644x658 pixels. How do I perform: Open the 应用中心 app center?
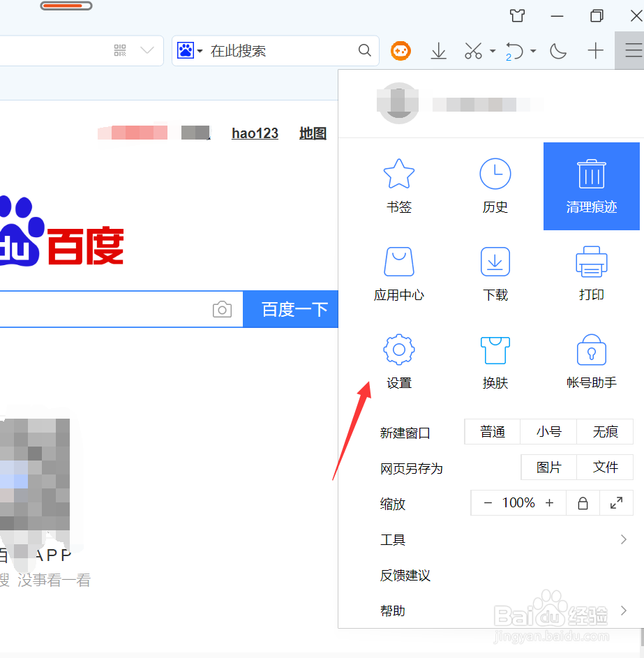pyautogui.click(x=398, y=272)
